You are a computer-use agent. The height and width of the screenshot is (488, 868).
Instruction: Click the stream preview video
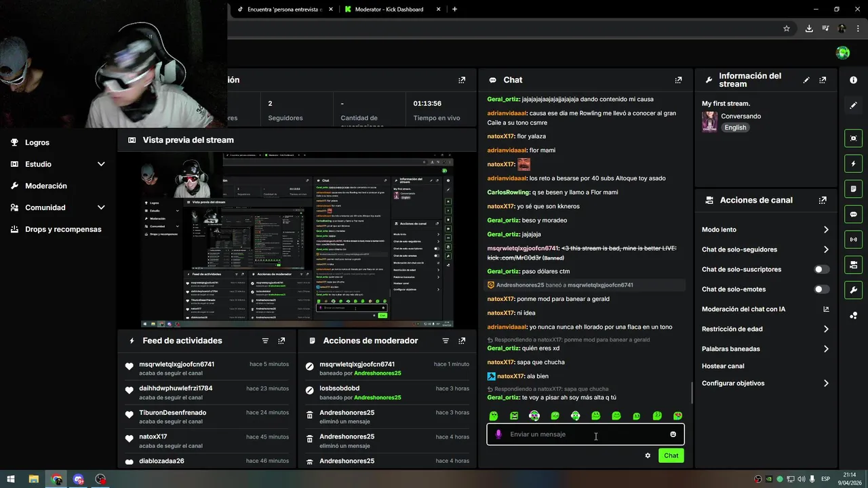pos(297,240)
